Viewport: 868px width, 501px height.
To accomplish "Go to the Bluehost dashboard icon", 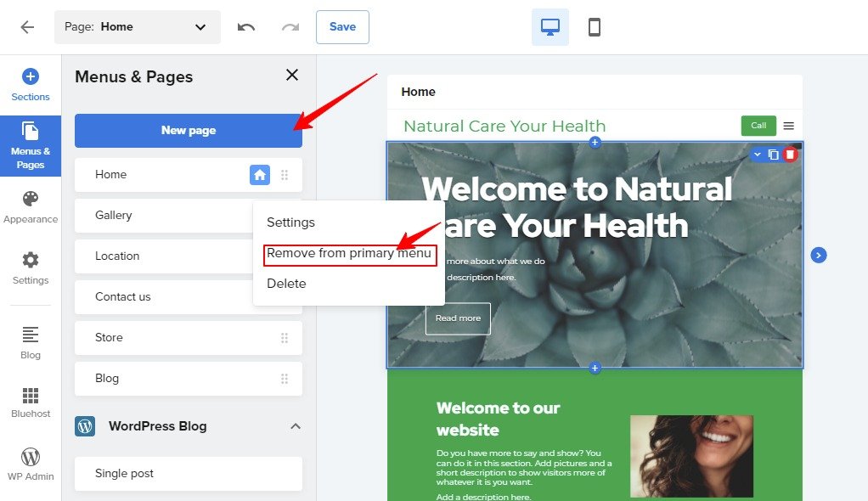I will pos(31,402).
